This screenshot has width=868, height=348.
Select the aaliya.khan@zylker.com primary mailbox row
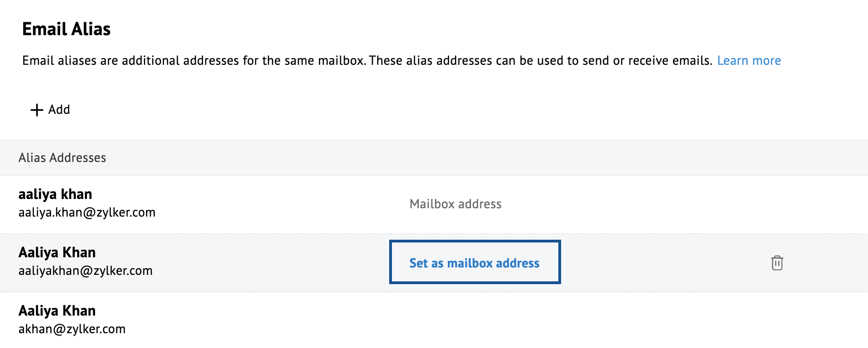tap(277, 204)
